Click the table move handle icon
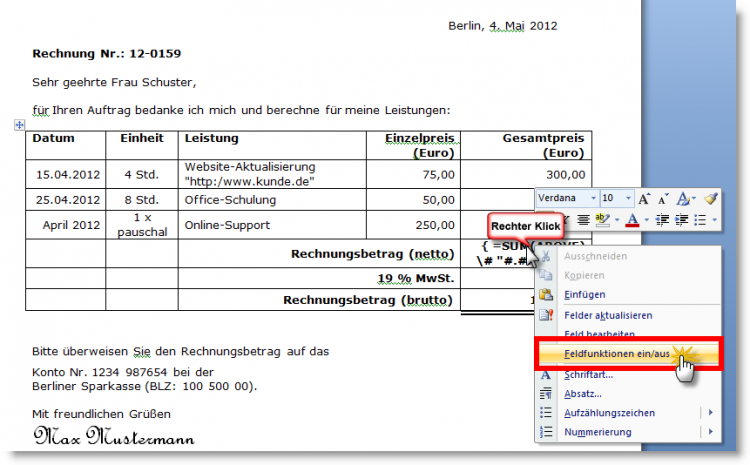 (x=18, y=124)
